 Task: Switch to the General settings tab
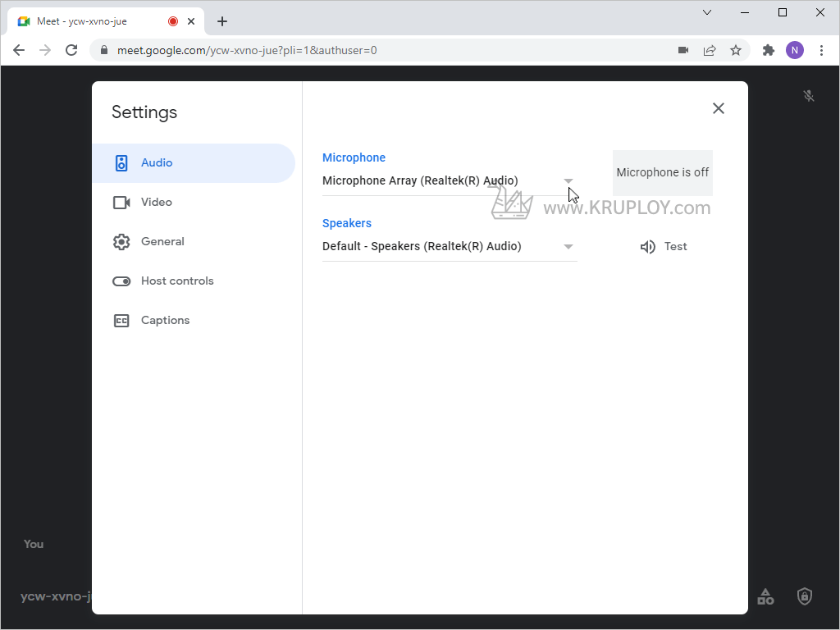click(162, 241)
